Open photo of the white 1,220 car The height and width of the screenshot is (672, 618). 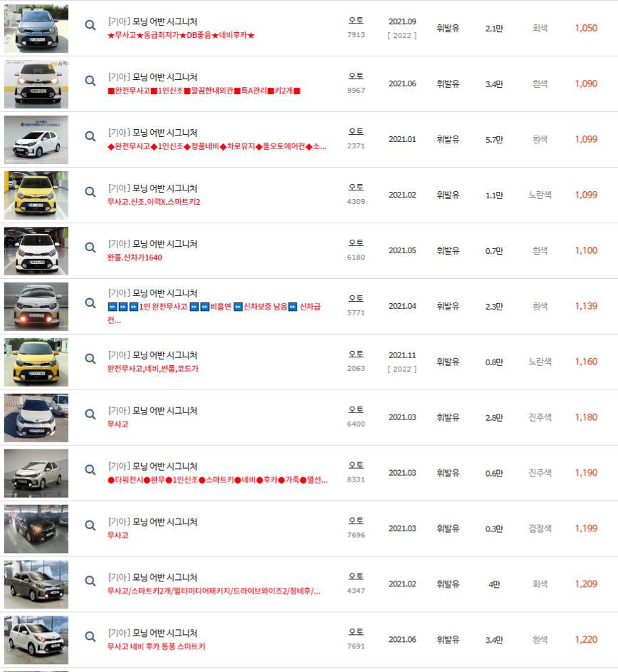(36, 640)
